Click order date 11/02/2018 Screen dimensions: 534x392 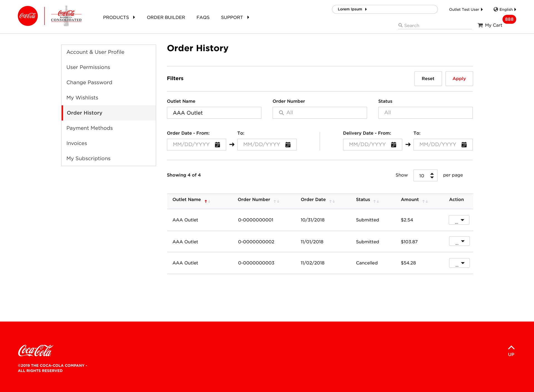(313, 263)
